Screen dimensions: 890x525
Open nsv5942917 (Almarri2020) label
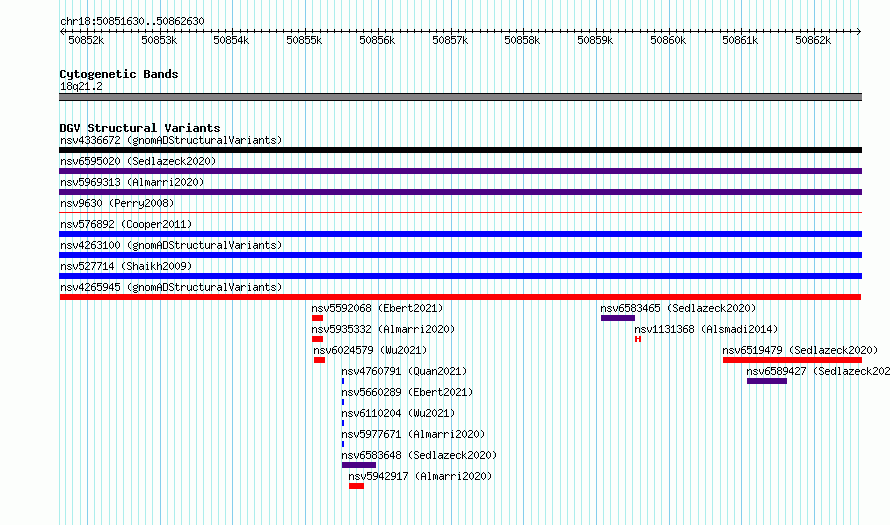[420, 476]
